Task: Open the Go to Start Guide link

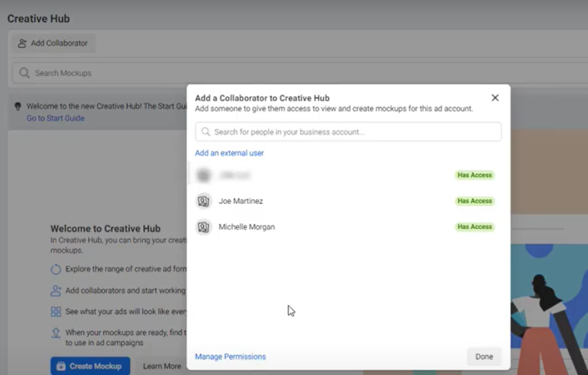Action: pyautogui.click(x=55, y=118)
